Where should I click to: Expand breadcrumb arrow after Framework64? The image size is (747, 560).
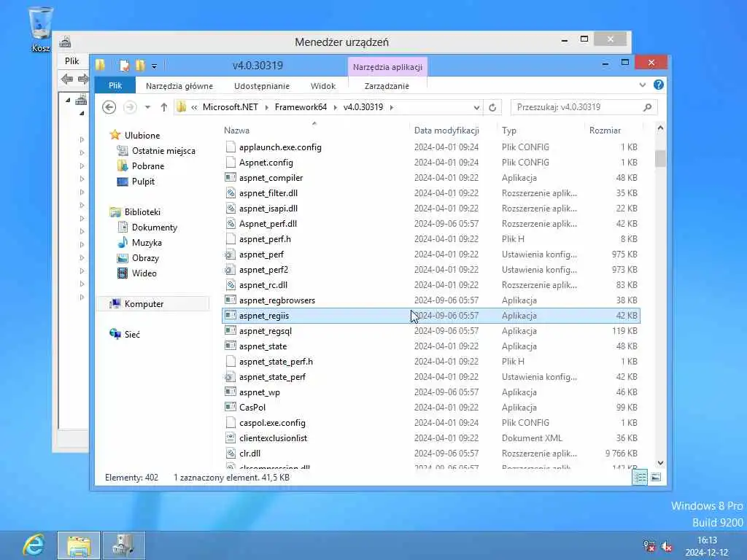(335, 107)
